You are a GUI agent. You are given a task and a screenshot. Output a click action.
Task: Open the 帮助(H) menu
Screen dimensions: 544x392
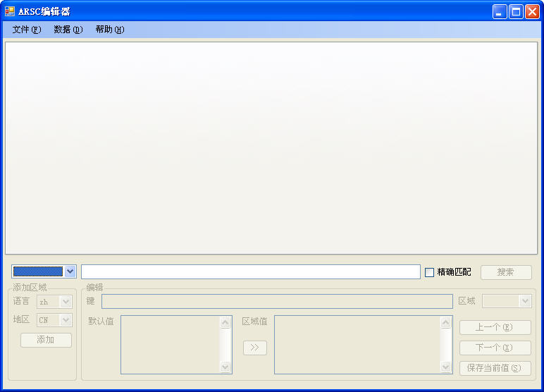(x=110, y=30)
